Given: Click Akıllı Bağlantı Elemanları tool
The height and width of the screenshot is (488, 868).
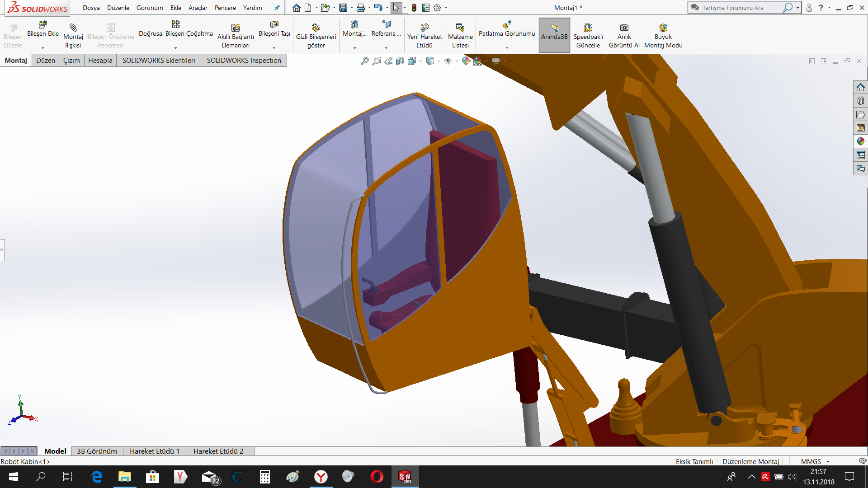Looking at the screenshot, I should tap(236, 36).
